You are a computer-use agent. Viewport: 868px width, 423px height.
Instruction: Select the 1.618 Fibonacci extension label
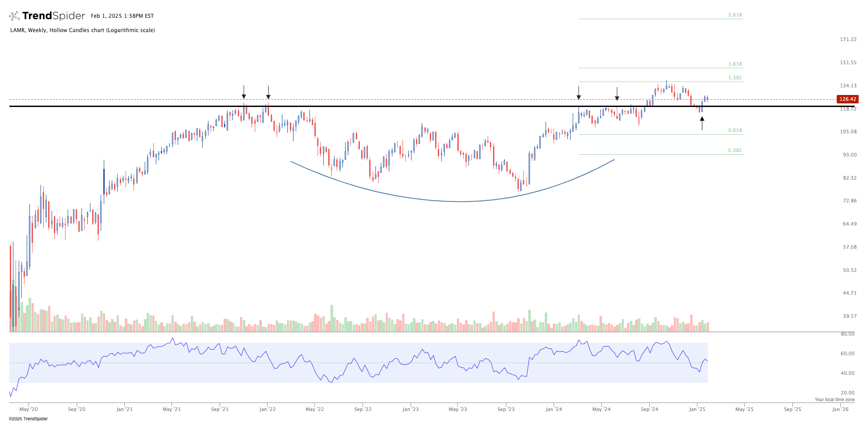pyautogui.click(x=735, y=64)
